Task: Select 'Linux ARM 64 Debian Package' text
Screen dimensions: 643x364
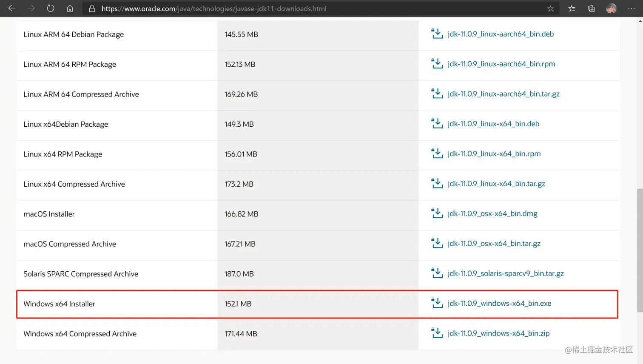Action: 74,34
